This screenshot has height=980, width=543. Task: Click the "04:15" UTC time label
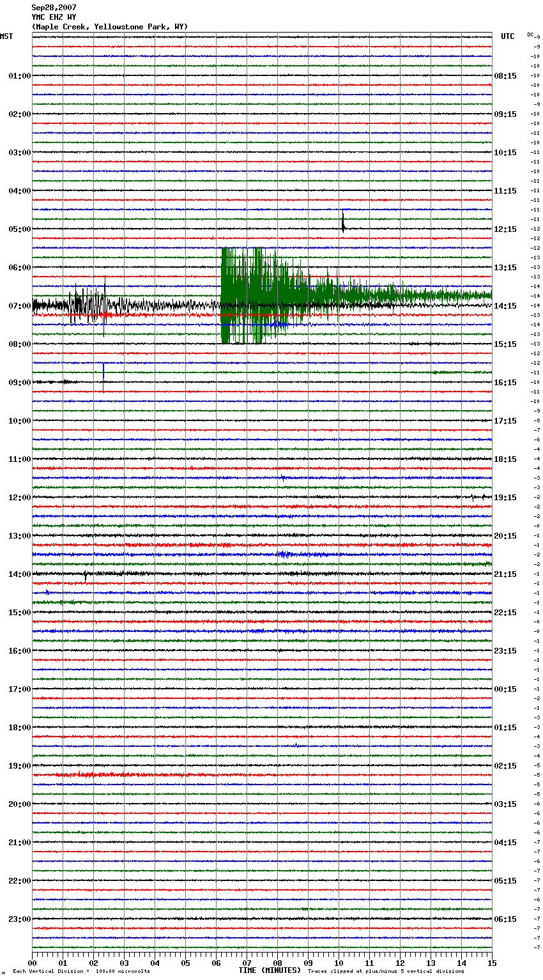(505, 843)
